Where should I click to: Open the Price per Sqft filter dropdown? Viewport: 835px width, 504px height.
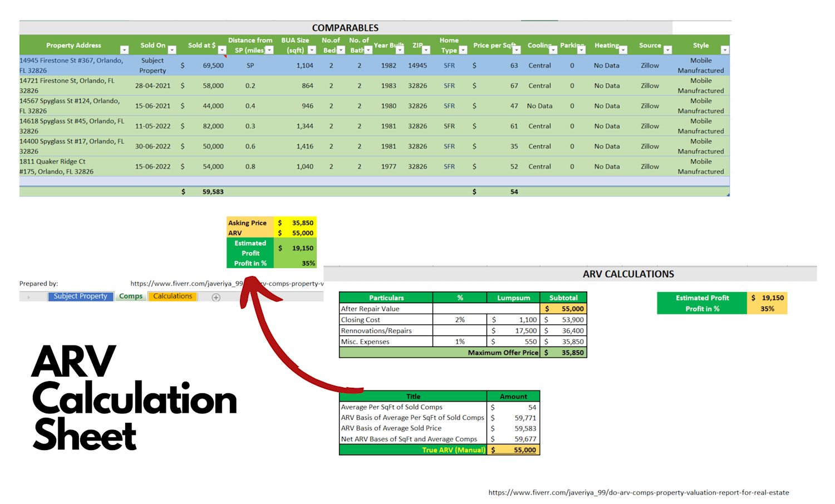pyautogui.click(x=517, y=50)
